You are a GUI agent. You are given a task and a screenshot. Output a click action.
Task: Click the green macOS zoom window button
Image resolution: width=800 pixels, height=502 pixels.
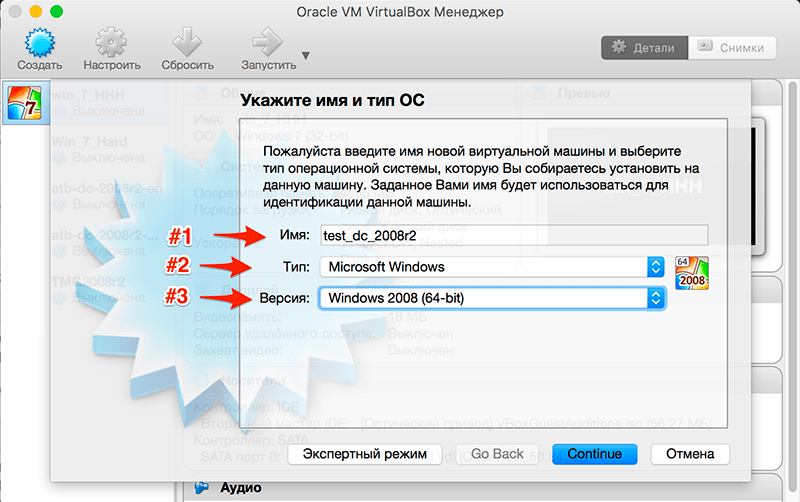pos(57,12)
